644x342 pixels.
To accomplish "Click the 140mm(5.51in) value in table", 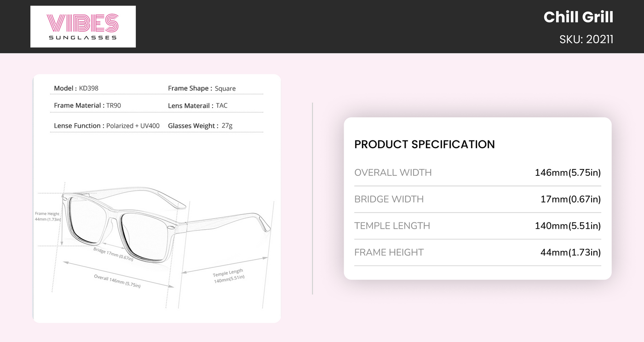I will click(x=567, y=226).
